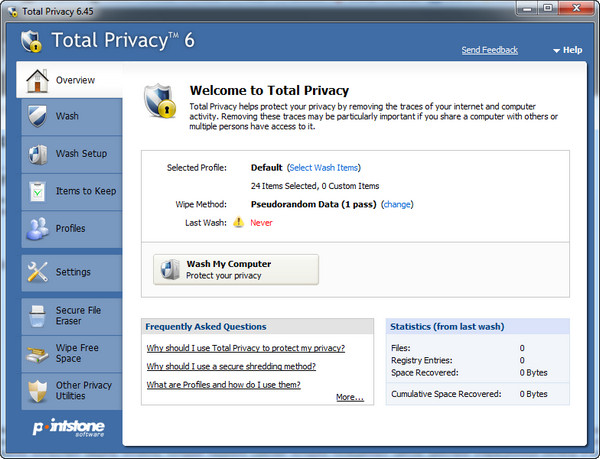The image size is (600, 459).
Task: Open the Select Wash Items link
Action: click(324, 168)
